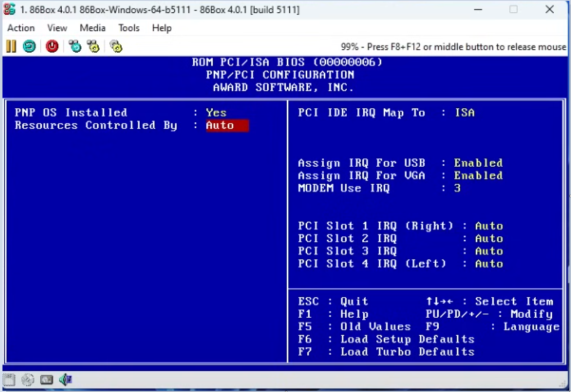Click the 86Box title bar app icon
Image resolution: width=571 pixels, height=392 pixels.
click(x=9, y=9)
